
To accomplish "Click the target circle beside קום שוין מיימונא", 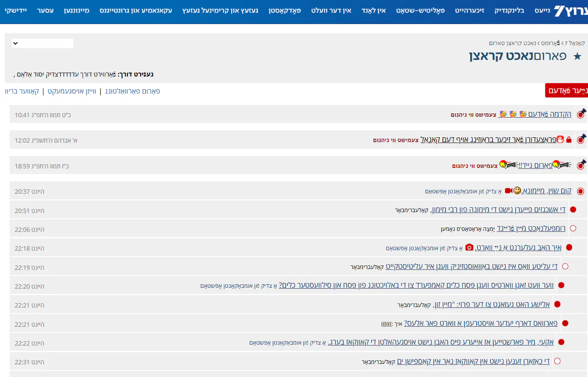I will [581, 191].
